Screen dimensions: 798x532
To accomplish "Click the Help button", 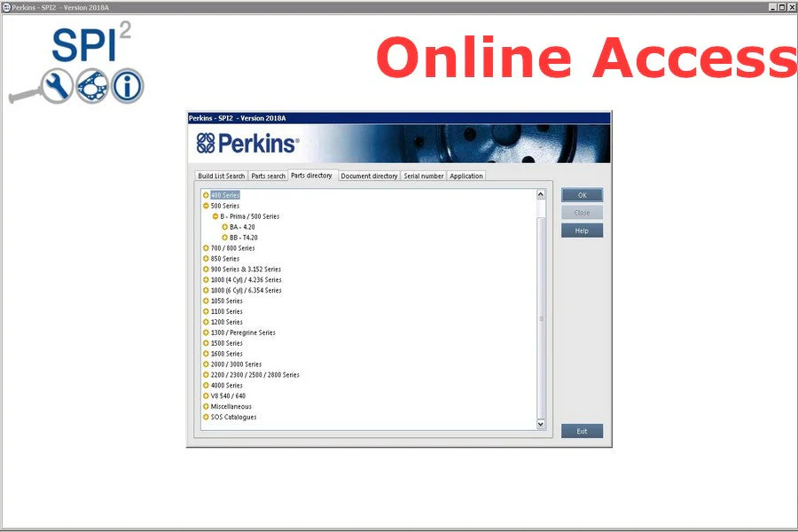I will click(x=582, y=231).
